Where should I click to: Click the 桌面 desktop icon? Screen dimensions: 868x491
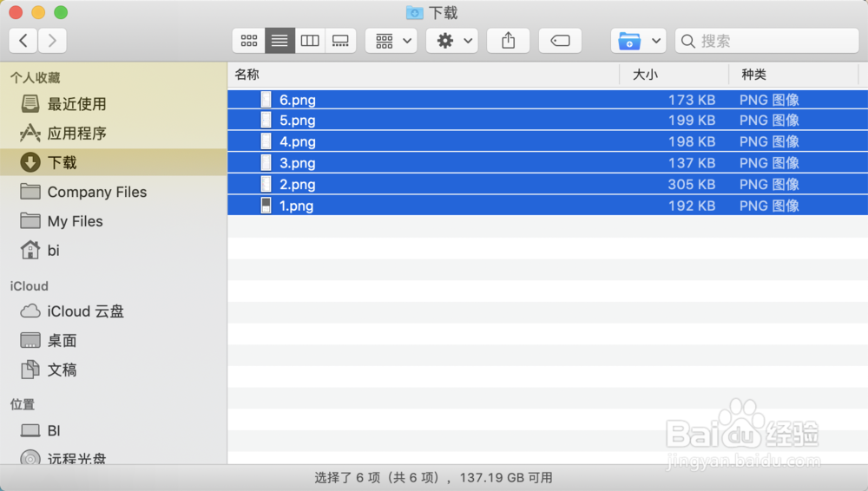[x=30, y=340]
